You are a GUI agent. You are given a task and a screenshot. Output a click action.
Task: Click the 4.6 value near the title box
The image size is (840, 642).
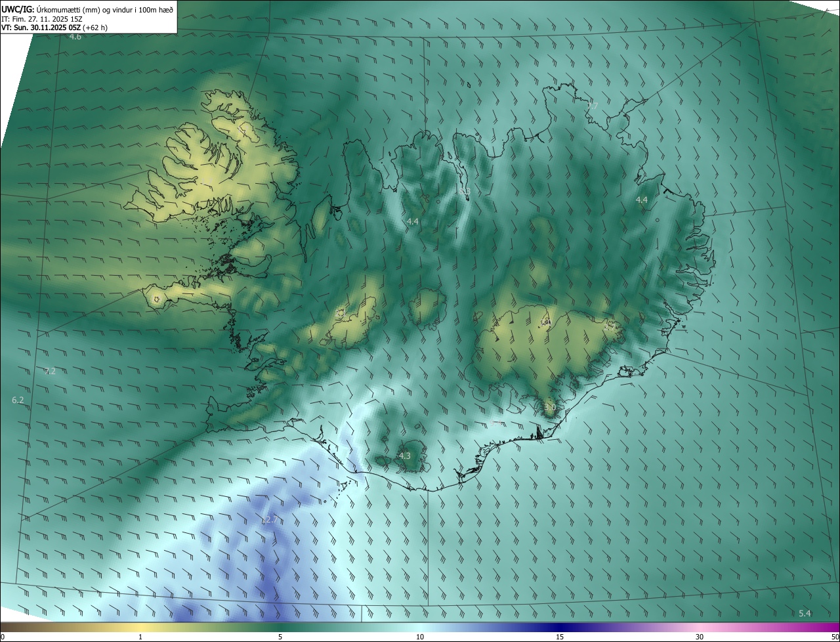[75, 37]
